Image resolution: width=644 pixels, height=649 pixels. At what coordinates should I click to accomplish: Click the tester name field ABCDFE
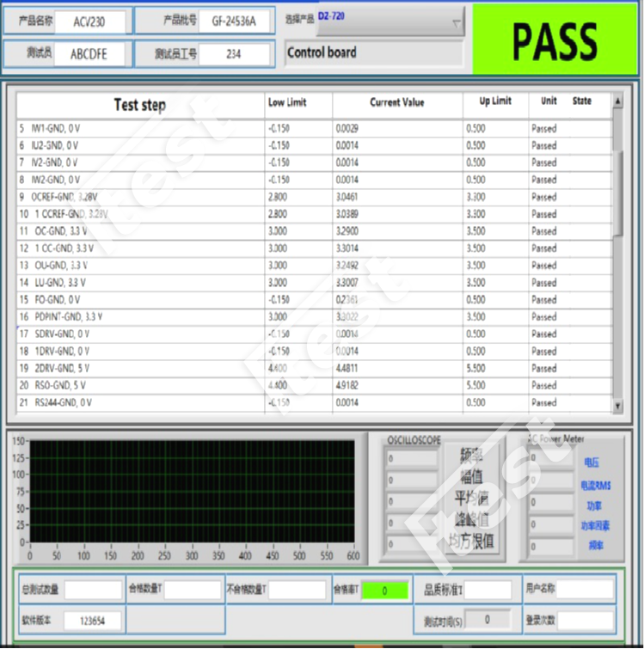coord(94,53)
